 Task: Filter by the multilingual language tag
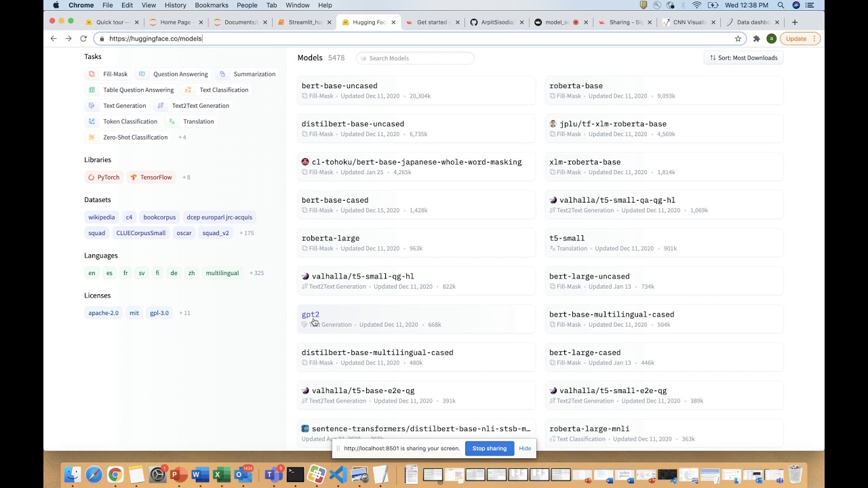click(222, 273)
